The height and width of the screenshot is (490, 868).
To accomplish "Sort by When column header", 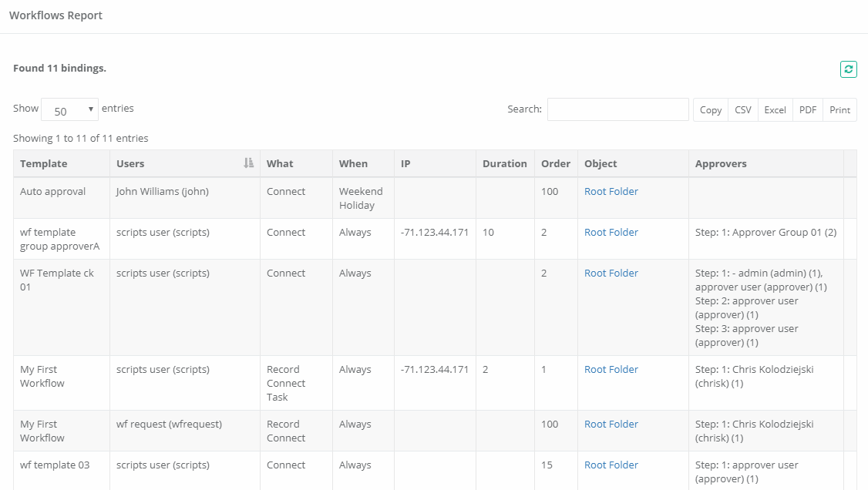I will 363,163.
